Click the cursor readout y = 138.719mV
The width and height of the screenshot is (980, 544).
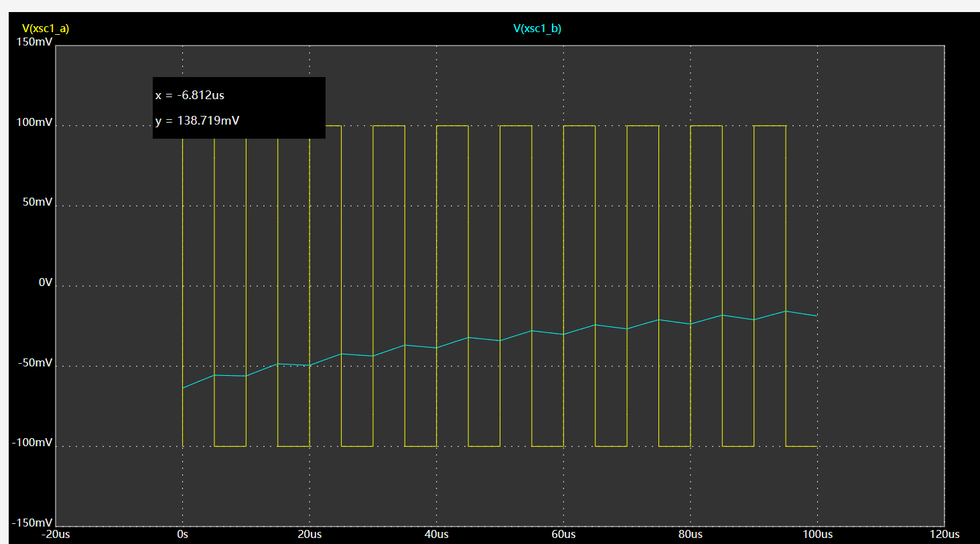pos(198,121)
